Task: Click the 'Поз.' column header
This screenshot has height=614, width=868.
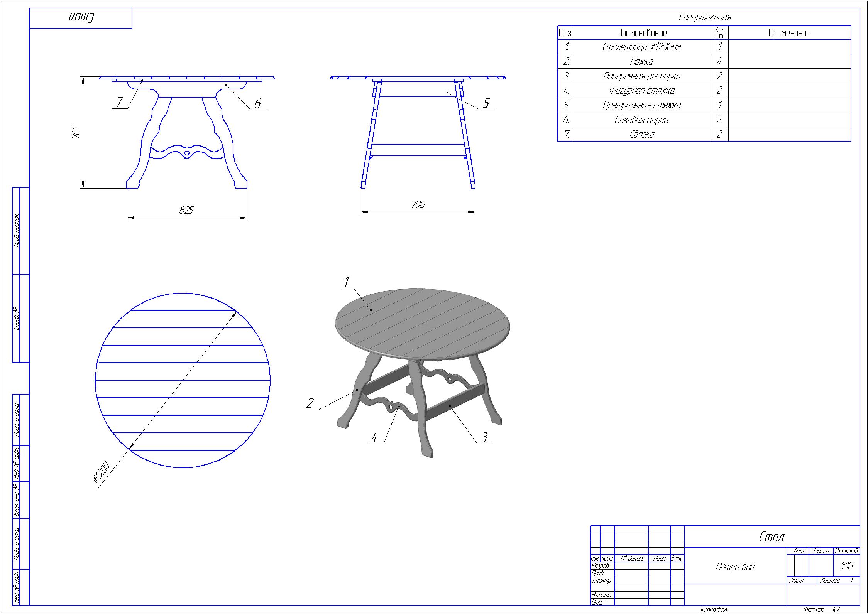Action: tap(566, 33)
